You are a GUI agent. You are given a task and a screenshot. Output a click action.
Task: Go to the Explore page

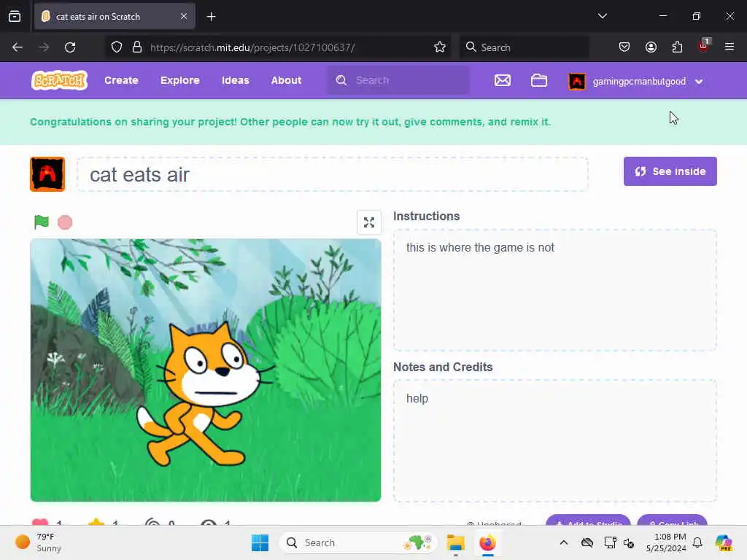(x=180, y=80)
